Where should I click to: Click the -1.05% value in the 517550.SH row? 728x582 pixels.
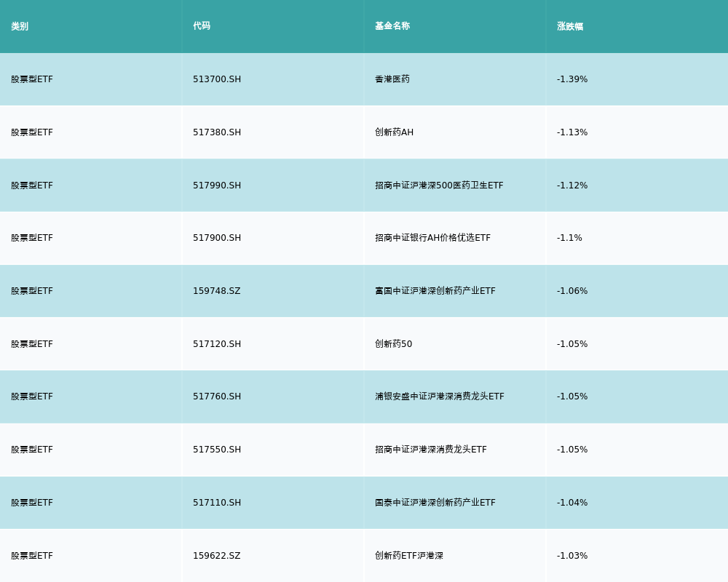tap(572, 450)
